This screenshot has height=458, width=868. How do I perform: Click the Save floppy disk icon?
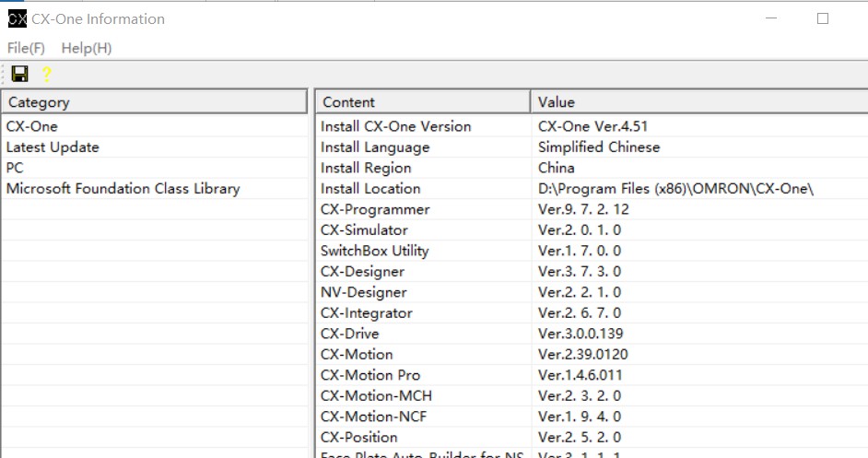(19, 75)
